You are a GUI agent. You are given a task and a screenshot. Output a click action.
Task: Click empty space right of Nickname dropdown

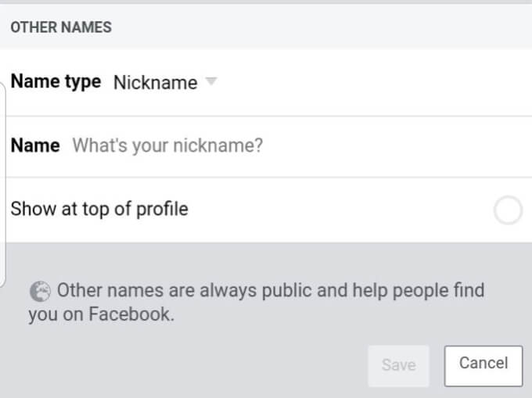(368, 82)
